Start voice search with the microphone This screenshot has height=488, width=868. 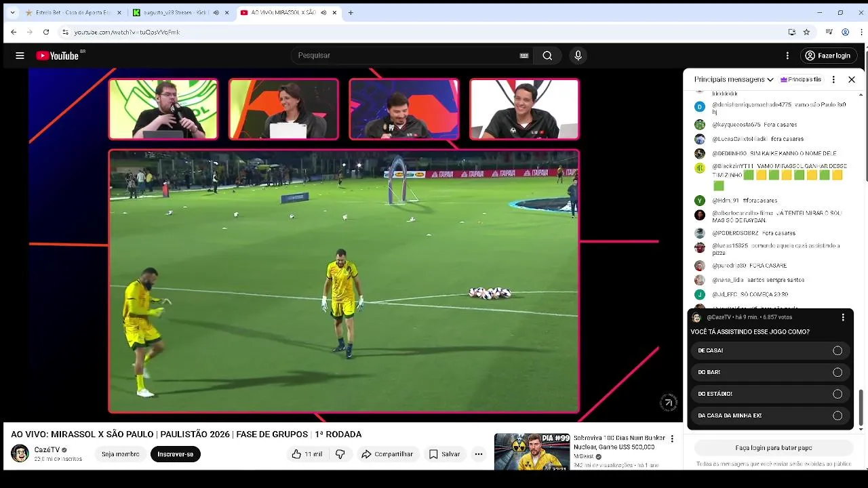pos(578,56)
